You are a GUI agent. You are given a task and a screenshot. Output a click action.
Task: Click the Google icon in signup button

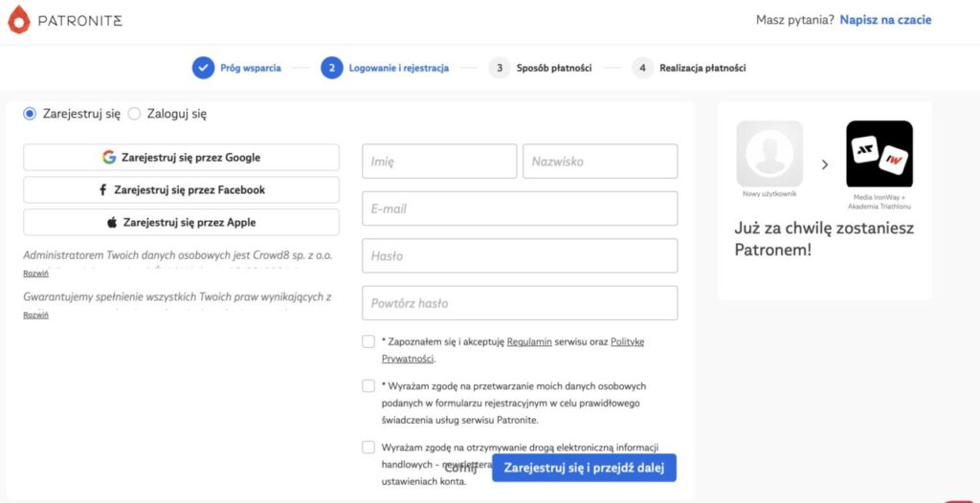click(109, 158)
